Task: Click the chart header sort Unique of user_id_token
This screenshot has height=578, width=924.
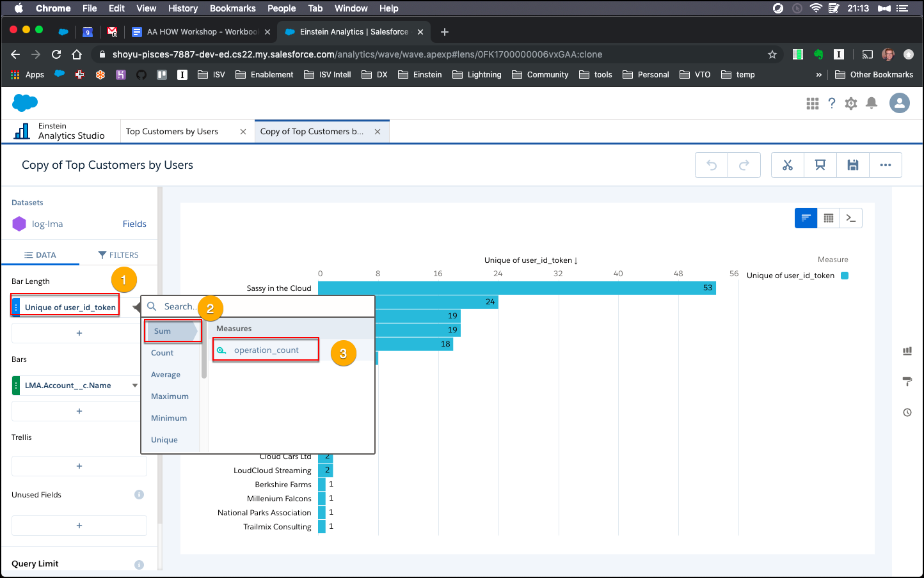Action: pyautogui.click(x=531, y=260)
